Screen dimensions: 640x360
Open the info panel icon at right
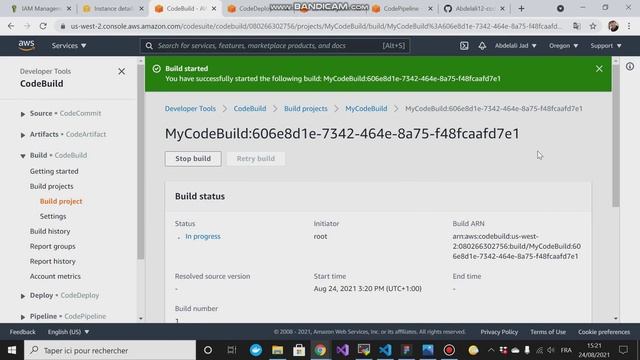[x=630, y=66]
